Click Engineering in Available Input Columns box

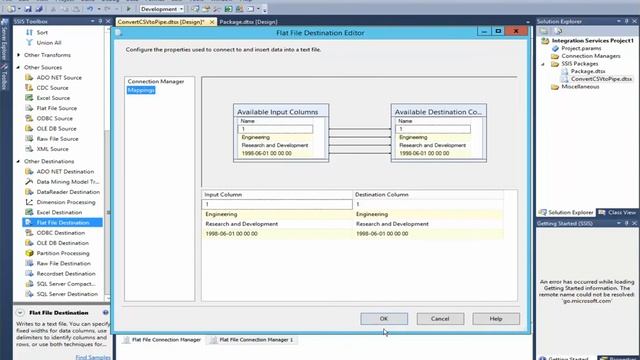click(256, 138)
